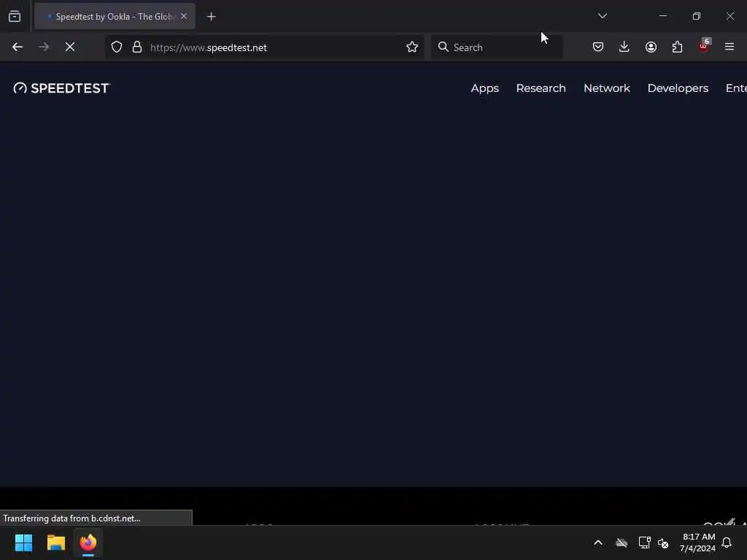Open Firefox account menu
The image size is (747, 560).
pos(651,47)
